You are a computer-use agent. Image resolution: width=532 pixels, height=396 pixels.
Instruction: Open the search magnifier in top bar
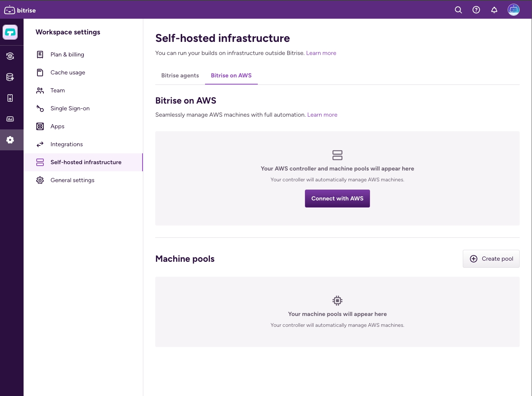click(458, 10)
